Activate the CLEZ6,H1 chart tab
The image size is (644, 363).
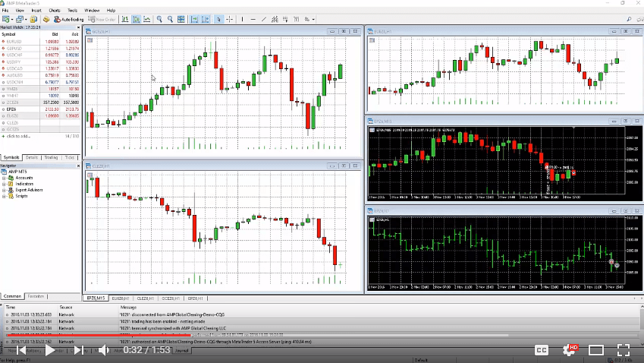tap(146, 298)
